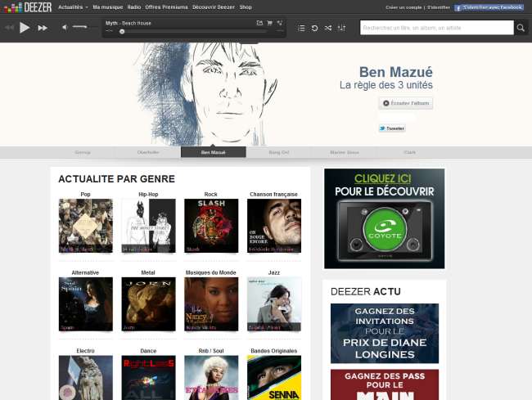532x400 pixels.
Task: Open the Electro genre album cover
Action: point(85,378)
